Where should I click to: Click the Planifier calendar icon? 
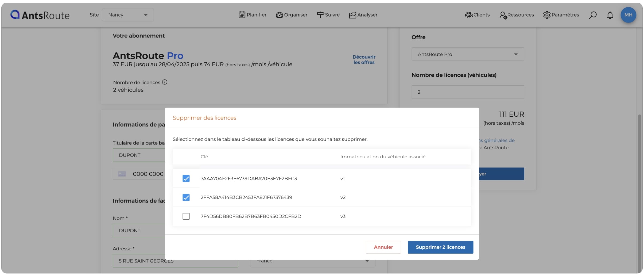242,15
